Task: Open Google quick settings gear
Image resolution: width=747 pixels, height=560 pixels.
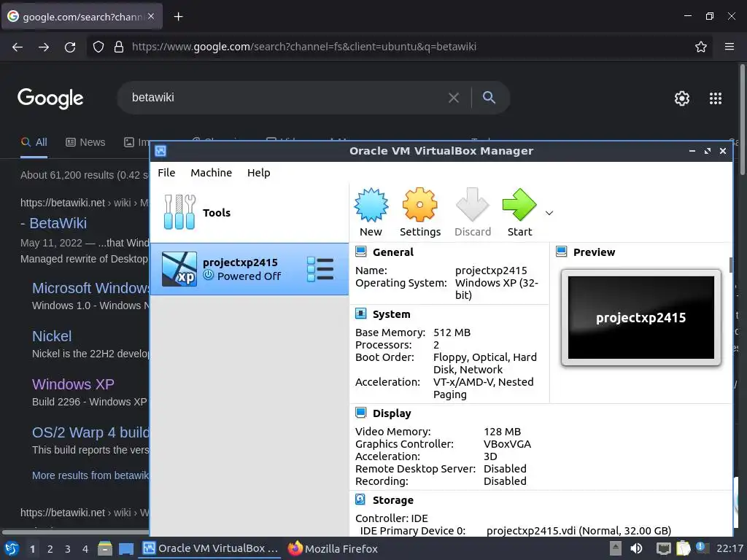Action: (x=682, y=98)
